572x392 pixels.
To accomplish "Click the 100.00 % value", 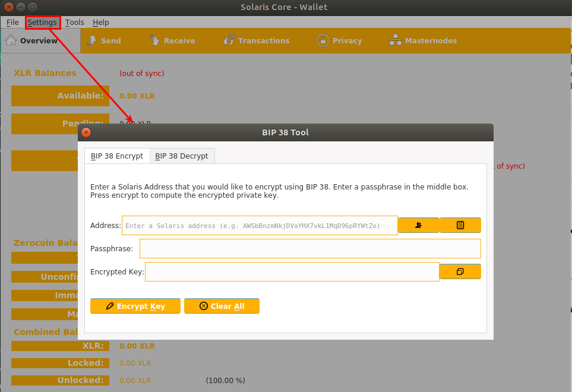I will point(226,380).
